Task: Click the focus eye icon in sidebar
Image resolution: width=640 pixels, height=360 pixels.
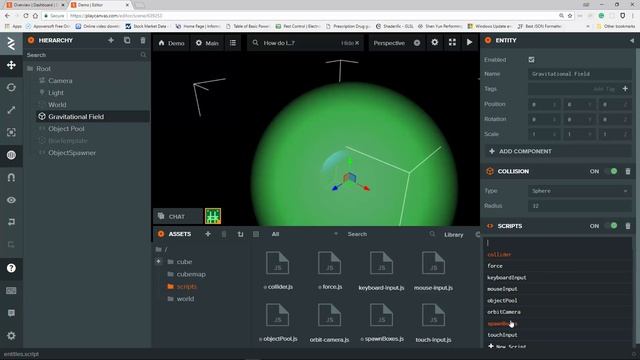Action: point(11,200)
